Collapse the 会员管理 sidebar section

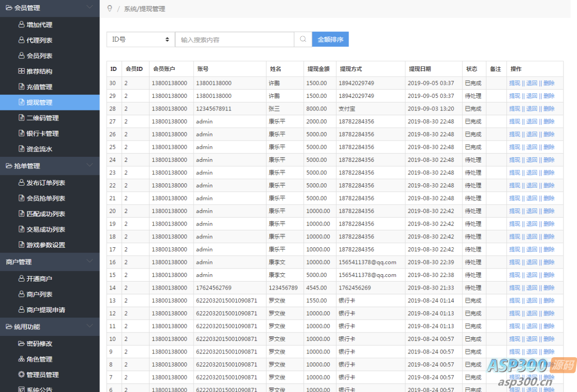90,7
